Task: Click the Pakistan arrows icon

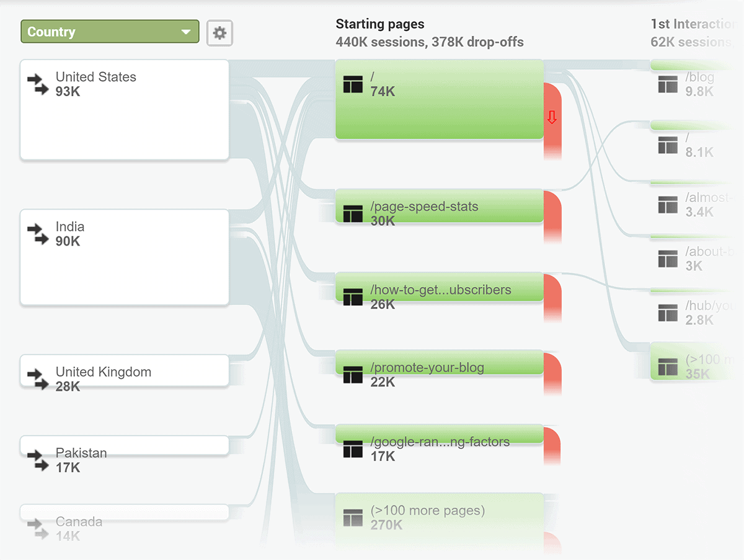Action: (x=38, y=461)
